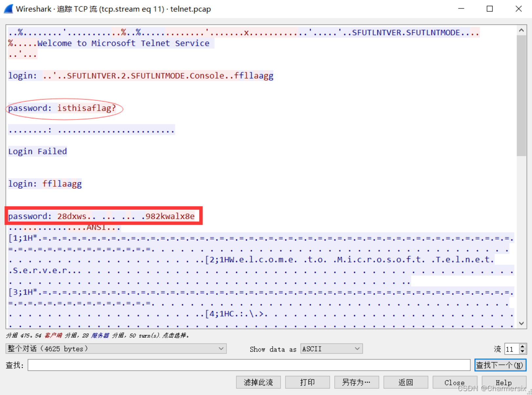Open the Show data as ASCII dropdown
Screen dimensions: 532x395
(331, 349)
